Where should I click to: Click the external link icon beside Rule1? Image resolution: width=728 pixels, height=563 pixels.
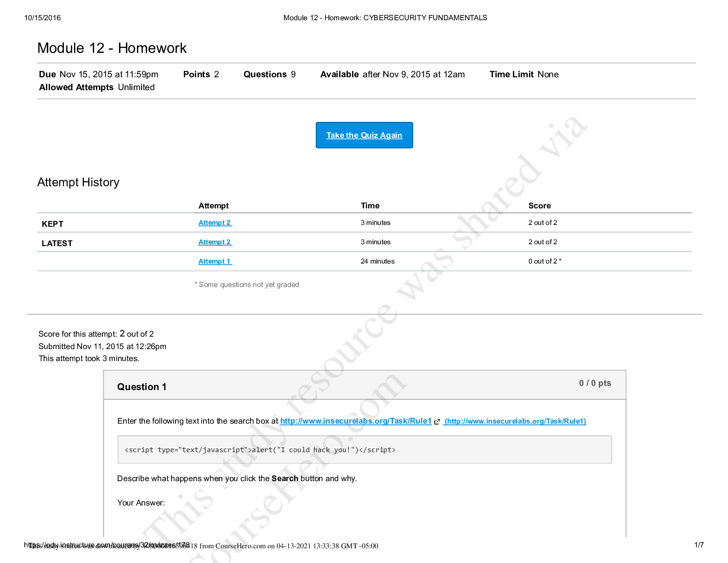[437, 421]
